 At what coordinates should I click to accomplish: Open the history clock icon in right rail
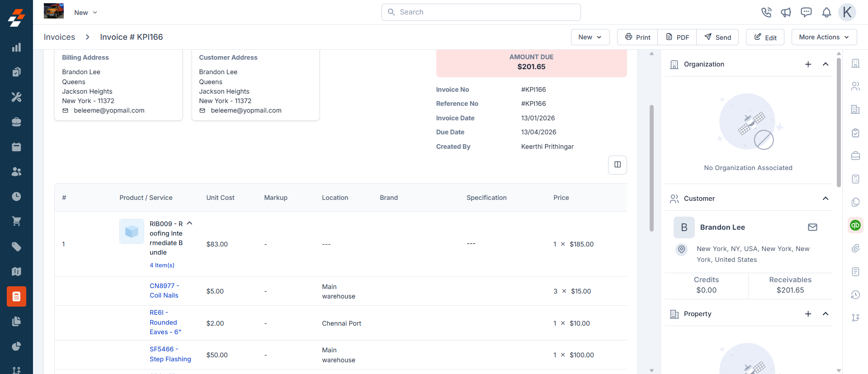point(855,295)
